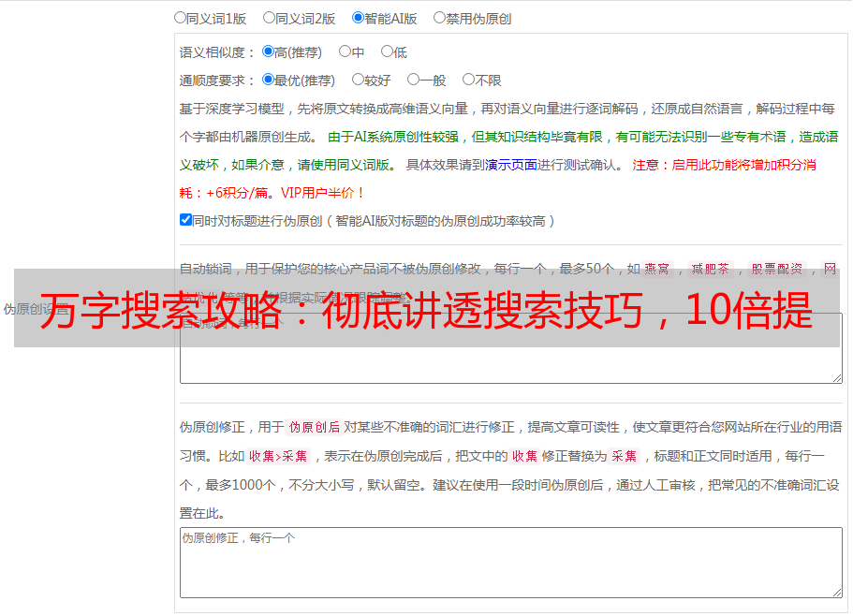The image size is (853, 616).
Task: Click the red 万字搜索攻略 overlay banner
Action: coord(427,308)
